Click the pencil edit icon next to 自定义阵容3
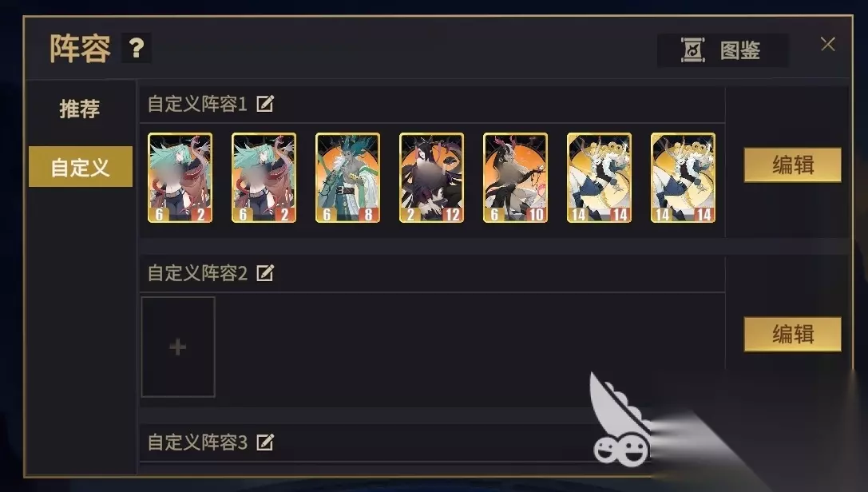Image resolution: width=868 pixels, height=492 pixels. click(x=265, y=442)
